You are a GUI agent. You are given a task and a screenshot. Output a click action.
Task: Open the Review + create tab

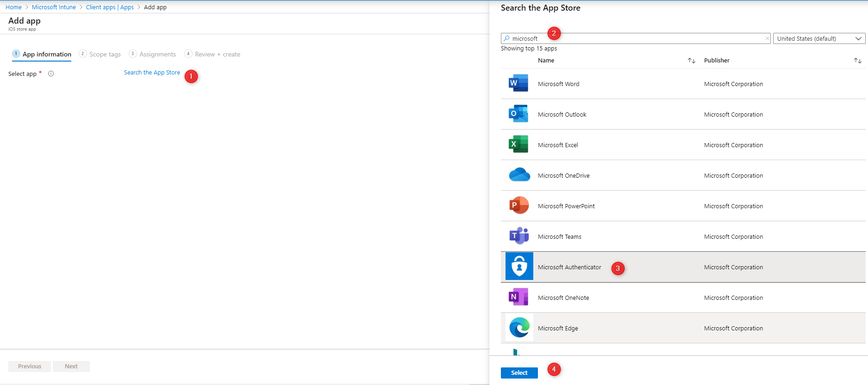(x=212, y=54)
